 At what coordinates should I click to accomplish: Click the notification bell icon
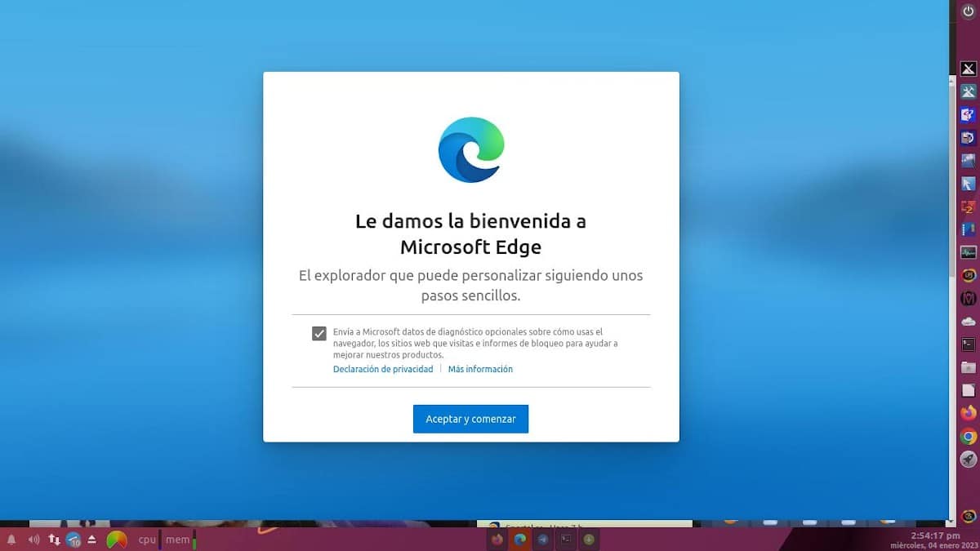11,540
